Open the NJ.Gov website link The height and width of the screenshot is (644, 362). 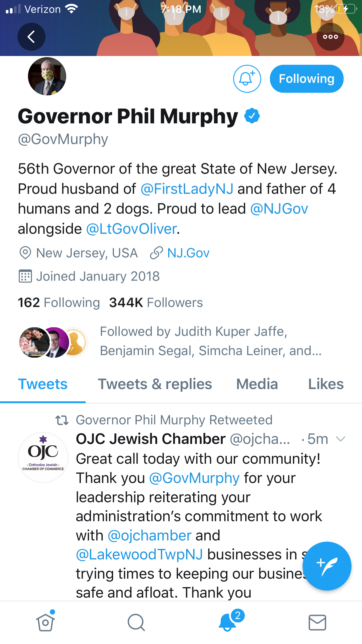188,253
